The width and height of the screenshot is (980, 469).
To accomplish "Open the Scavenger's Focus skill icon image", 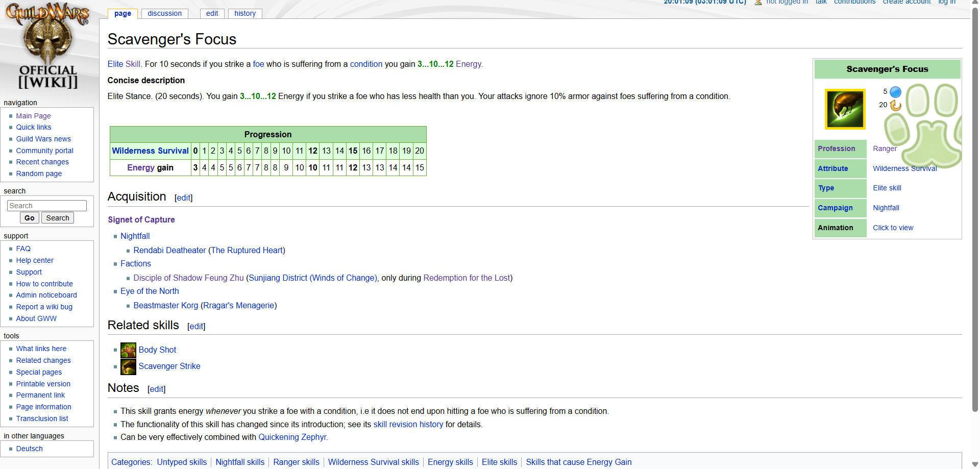I will coord(845,109).
